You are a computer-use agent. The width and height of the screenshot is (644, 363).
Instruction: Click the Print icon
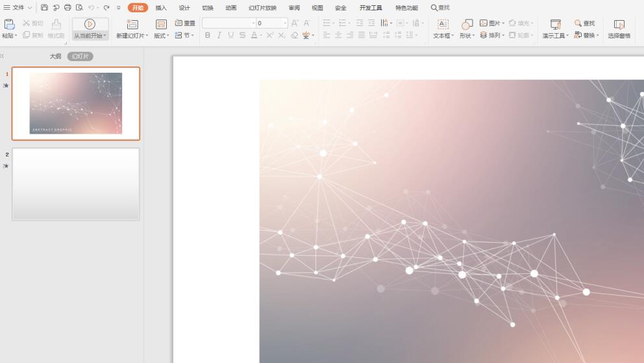(x=68, y=7)
